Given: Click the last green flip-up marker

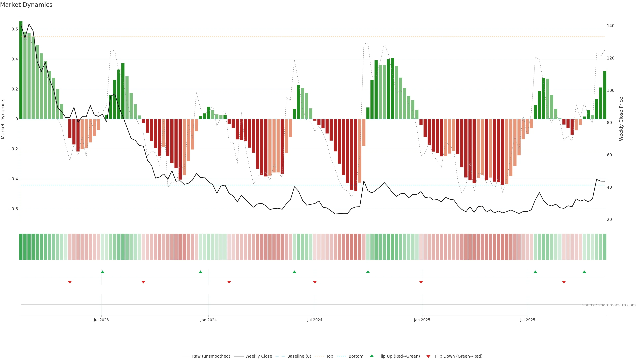Looking at the screenshot, I should tap(584, 272).
